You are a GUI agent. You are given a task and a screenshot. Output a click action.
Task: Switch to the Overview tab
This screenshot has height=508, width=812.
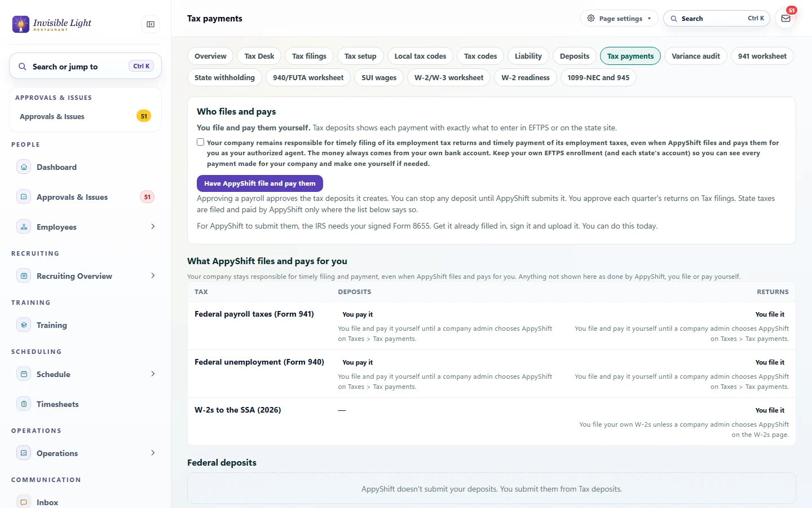click(x=210, y=56)
